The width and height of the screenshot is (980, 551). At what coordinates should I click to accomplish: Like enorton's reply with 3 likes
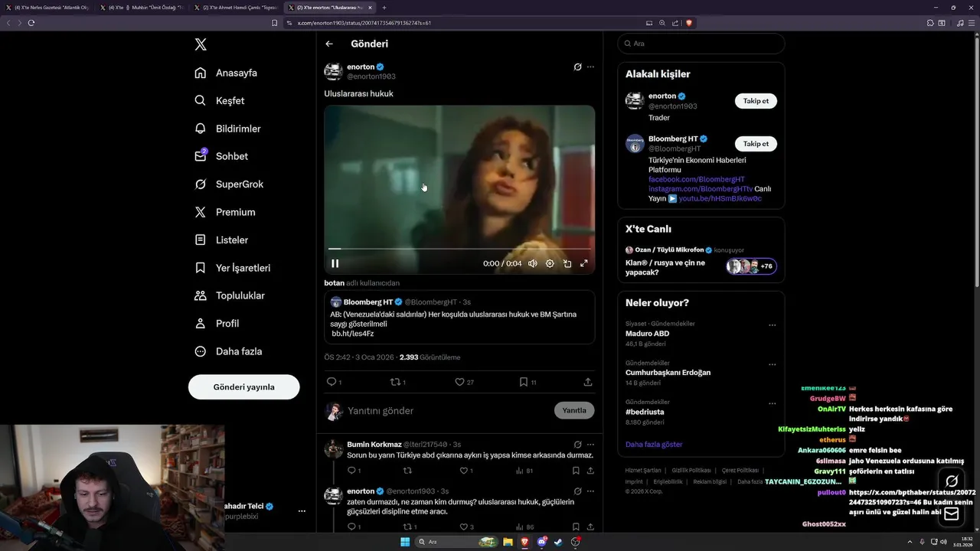tap(466, 527)
